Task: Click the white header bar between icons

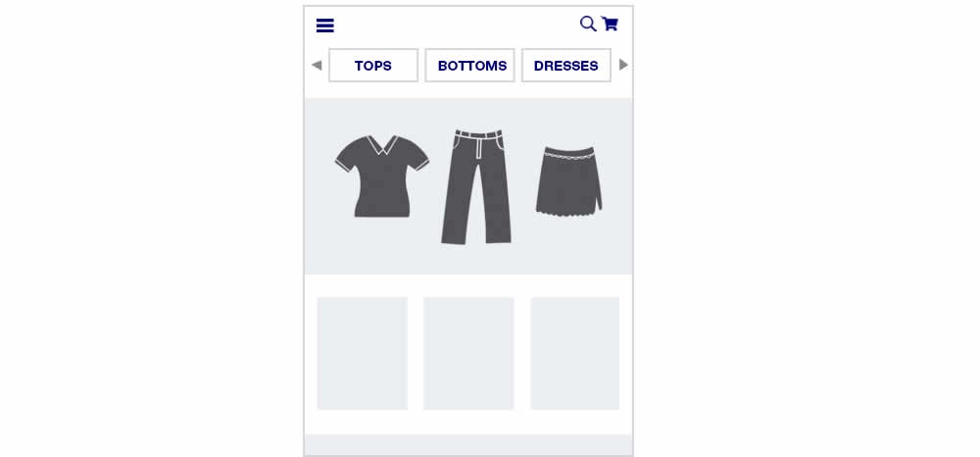Action: click(457, 25)
